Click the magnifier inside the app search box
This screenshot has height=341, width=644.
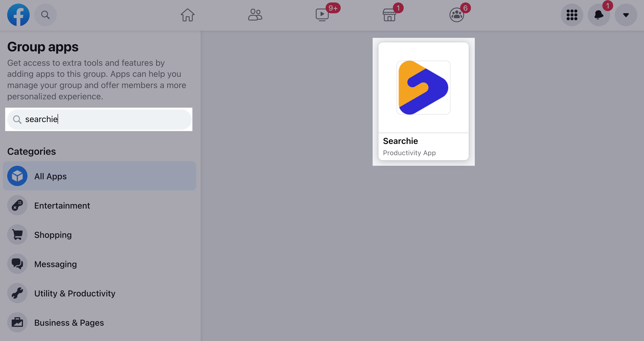[17, 119]
